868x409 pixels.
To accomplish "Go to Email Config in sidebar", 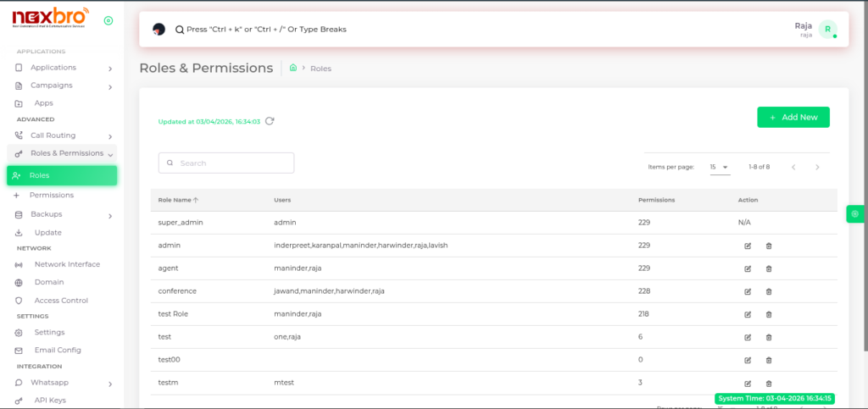I will [x=57, y=350].
